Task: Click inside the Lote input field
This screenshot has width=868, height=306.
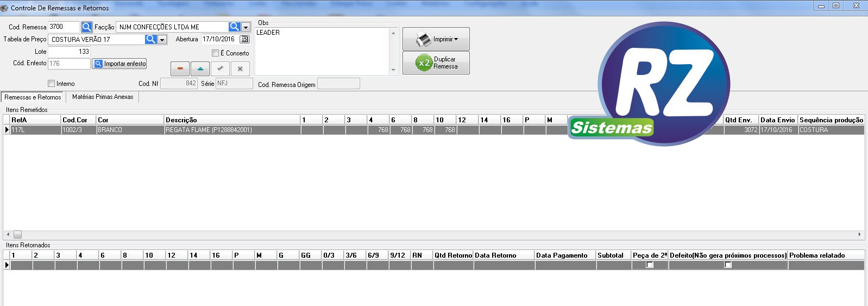Action: 69,52
